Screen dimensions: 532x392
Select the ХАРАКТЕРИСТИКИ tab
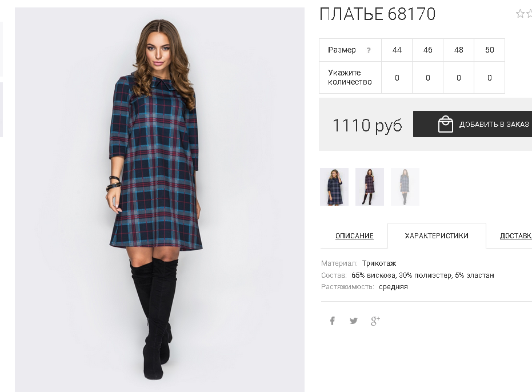tap(437, 236)
